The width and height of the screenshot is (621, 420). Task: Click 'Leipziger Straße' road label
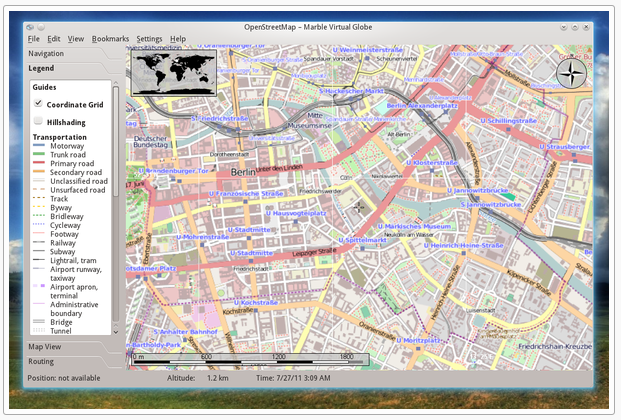[314, 252]
